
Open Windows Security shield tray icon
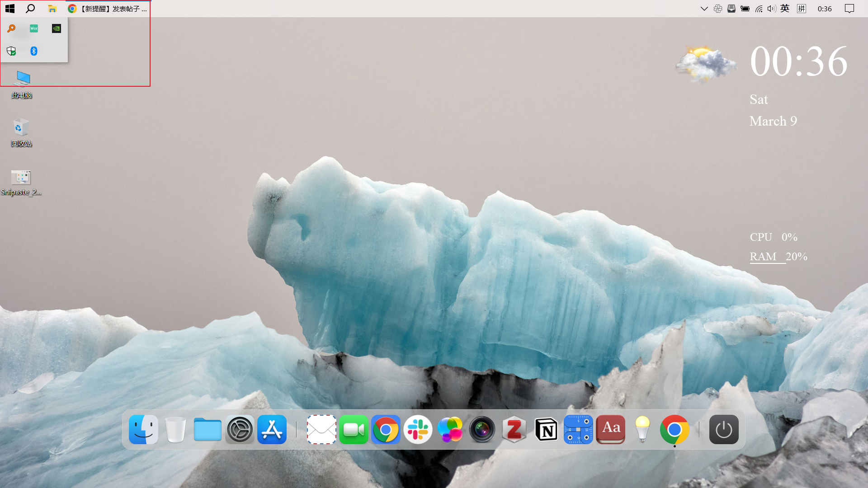pos(11,51)
